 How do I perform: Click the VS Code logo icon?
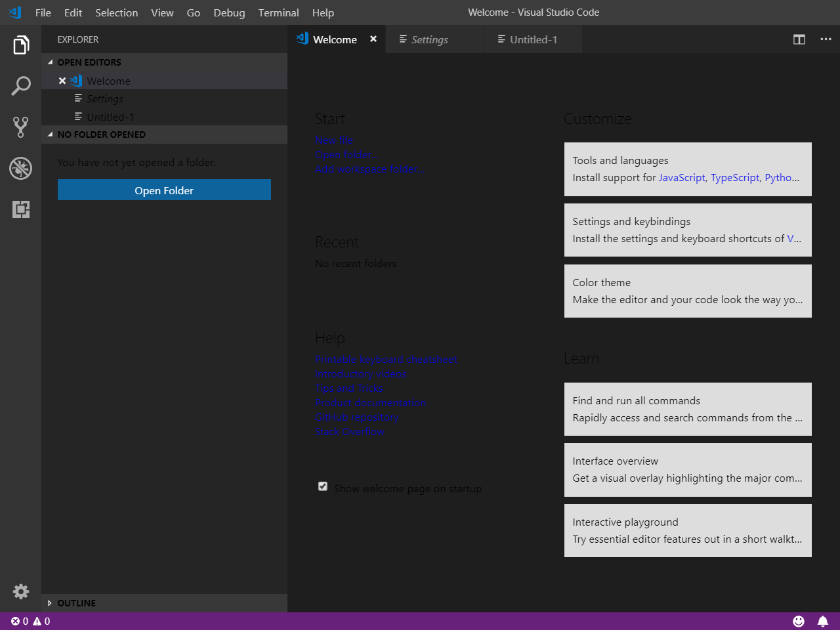[13, 12]
